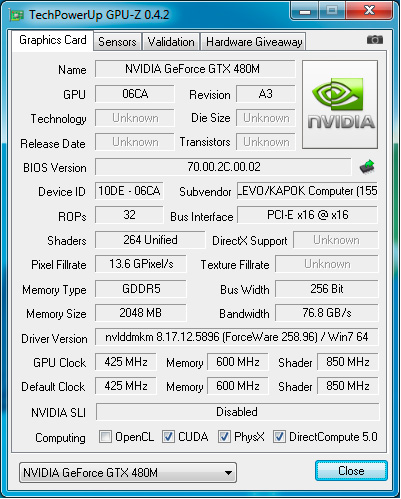Click the Die Size Unknown field
The image size is (401, 499).
coord(266,118)
